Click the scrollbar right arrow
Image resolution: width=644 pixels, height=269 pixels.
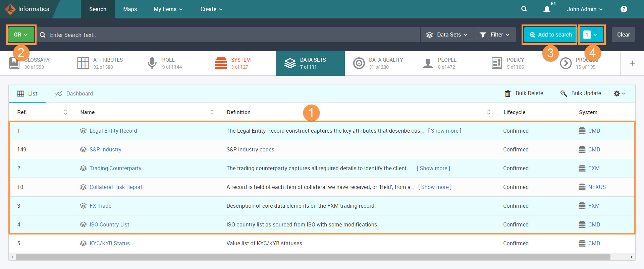tap(632, 257)
